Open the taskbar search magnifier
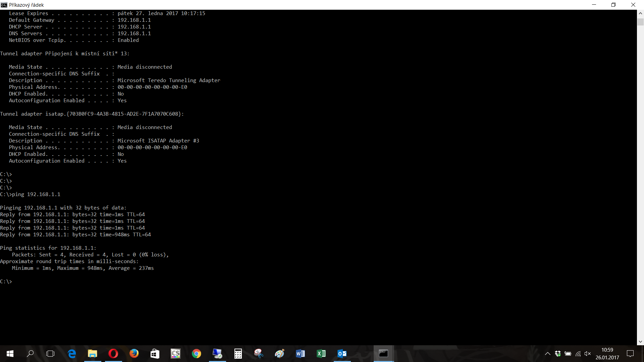Image resolution: width=644 pixels, height=362 pixels. (x=30, y=354)
